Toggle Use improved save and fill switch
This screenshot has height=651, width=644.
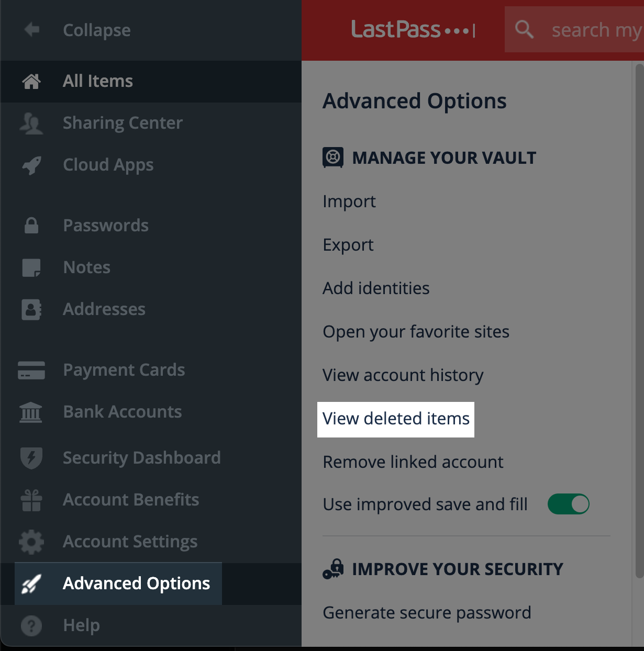569,504
